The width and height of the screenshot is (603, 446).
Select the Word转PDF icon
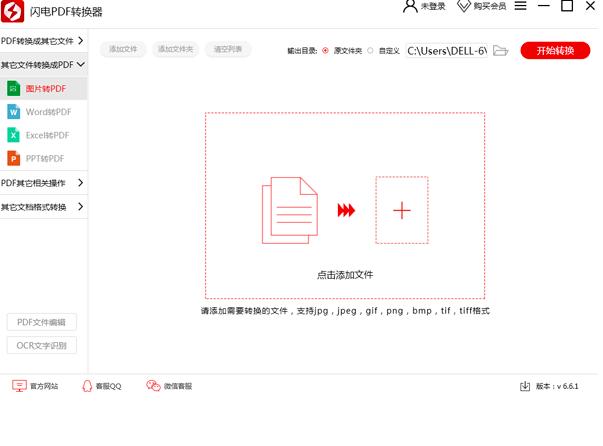[13, 112]
